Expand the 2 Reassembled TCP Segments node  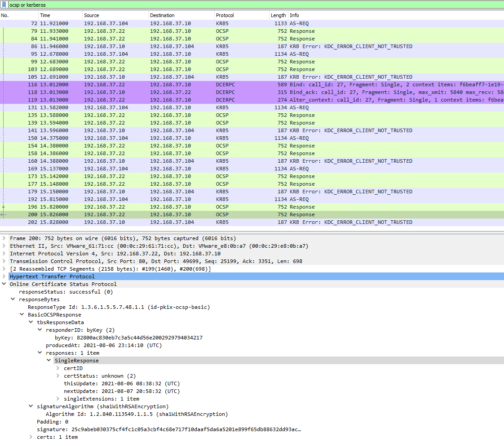4,268
